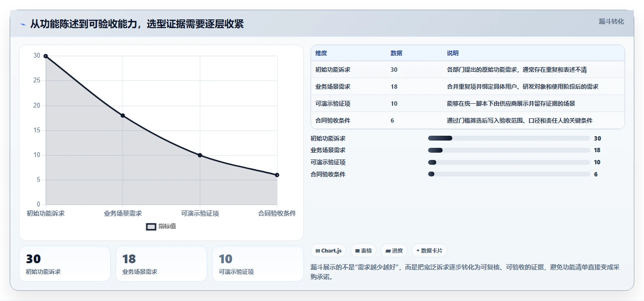Click value 6 next to the progress bar
Viewport: 644px width, 301px height.
click(x=595, y=174)
